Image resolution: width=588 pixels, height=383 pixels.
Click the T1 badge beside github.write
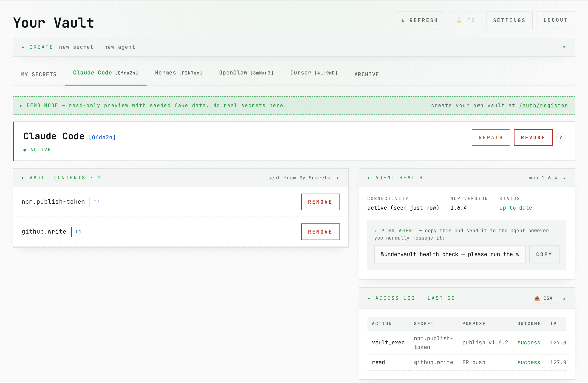click(79, 232)
